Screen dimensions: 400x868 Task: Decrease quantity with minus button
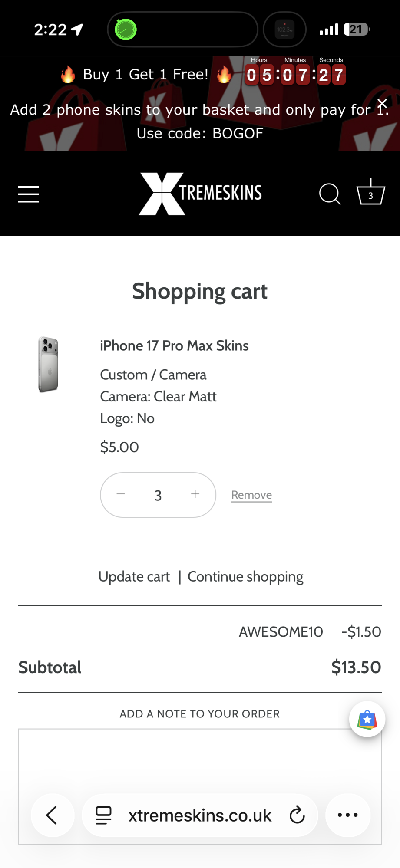[x=121, y=494]
